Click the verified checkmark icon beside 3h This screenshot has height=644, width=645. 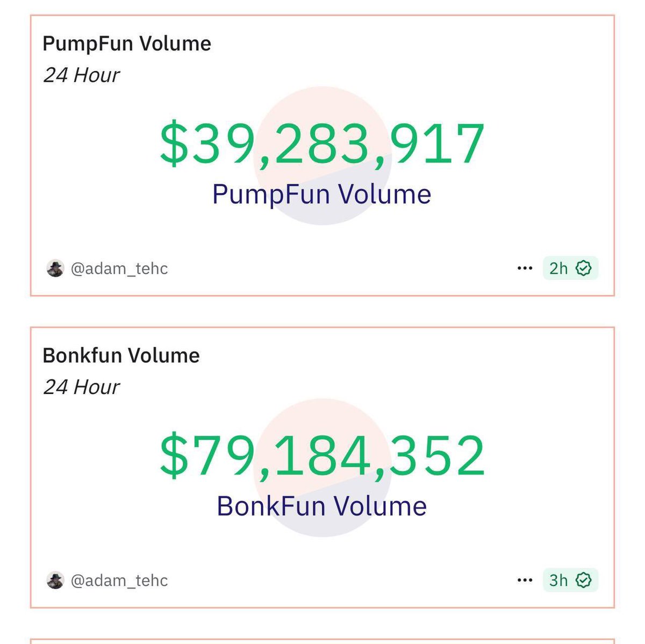584,580
